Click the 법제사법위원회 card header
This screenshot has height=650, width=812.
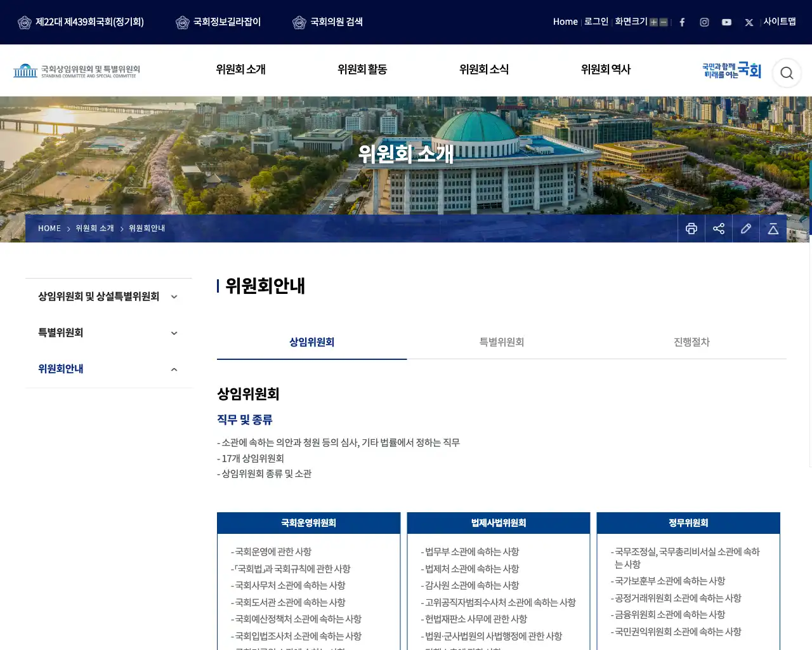[499, 523]
